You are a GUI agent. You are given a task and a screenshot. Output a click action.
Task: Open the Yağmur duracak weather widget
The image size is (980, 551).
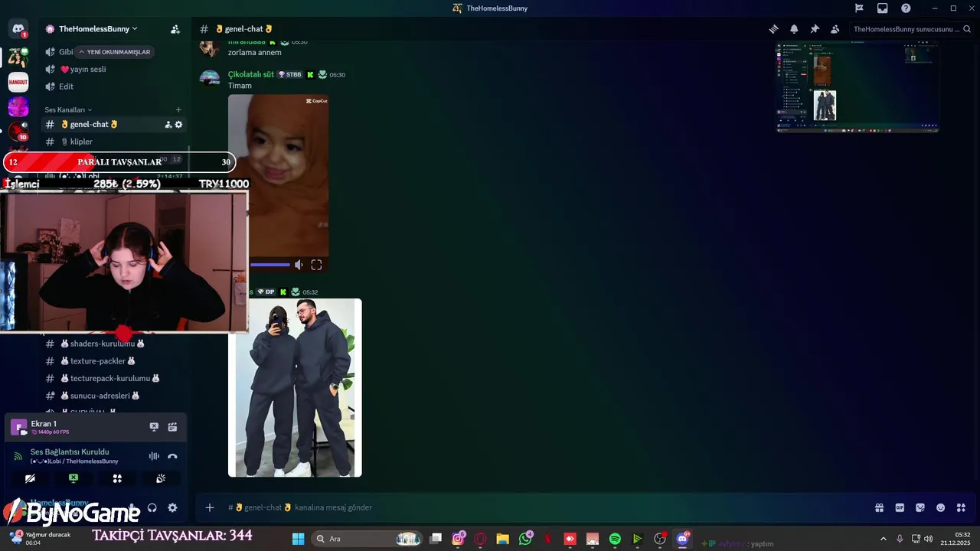pyautogui.click(x=40, y=539)
